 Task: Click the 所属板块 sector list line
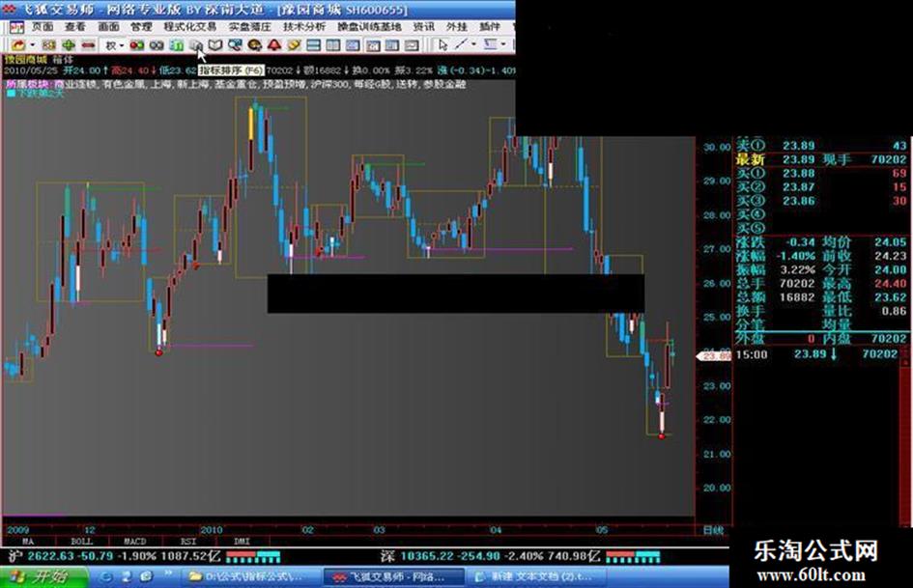pyautogui.click(x=237, y=84)
